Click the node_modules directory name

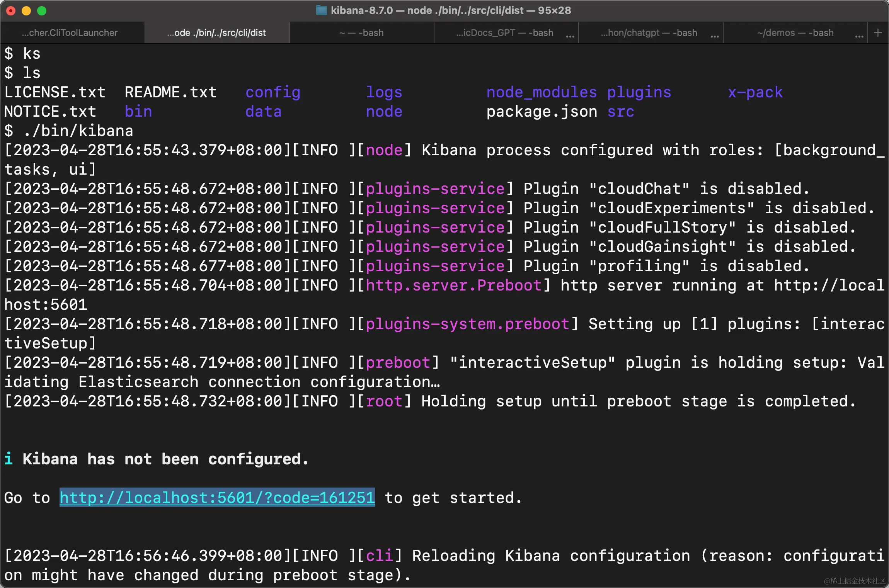(x=542, y=92)
